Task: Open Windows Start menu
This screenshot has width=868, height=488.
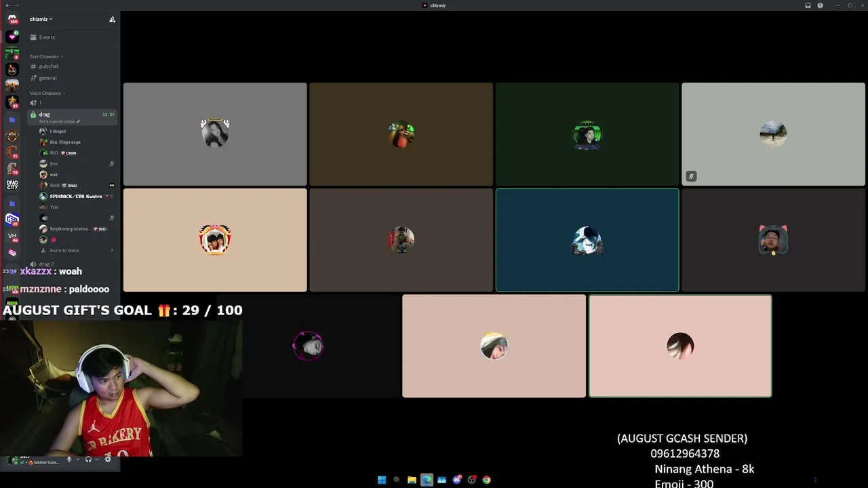Action: [x=382, y=480]
